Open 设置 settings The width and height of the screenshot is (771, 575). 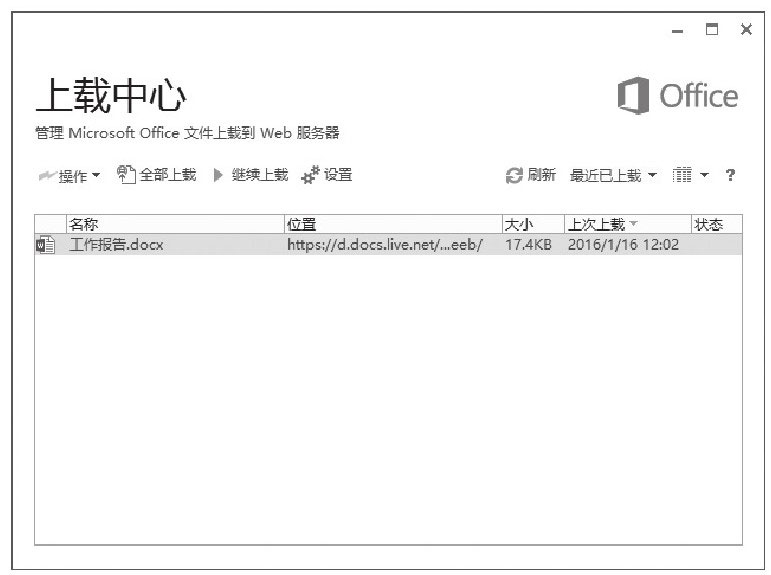326,175
